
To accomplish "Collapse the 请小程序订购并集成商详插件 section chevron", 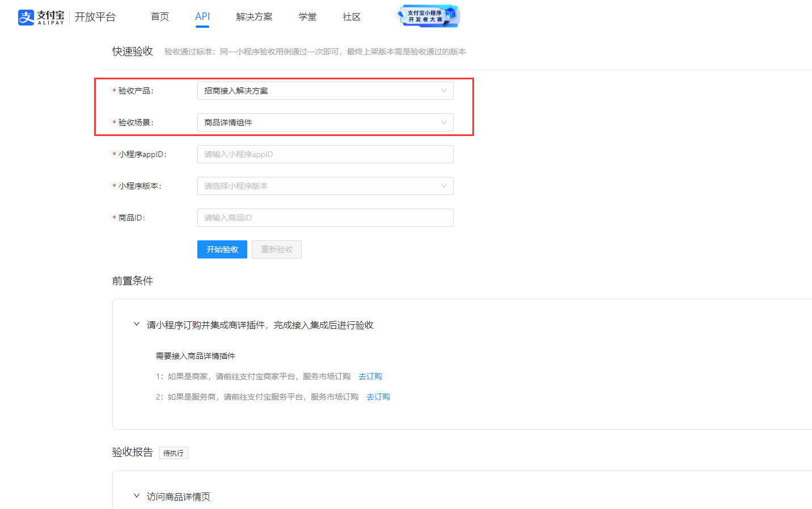I will 137,324.
